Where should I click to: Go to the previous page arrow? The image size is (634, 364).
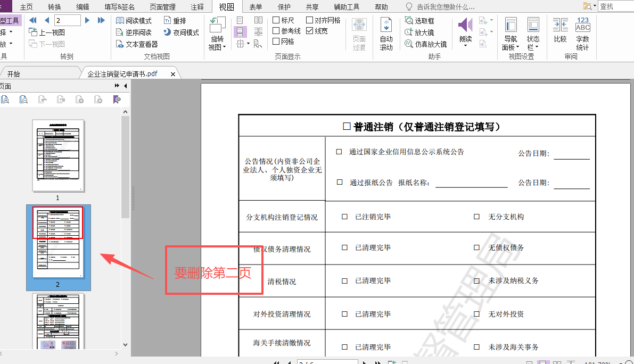[47, 20]
